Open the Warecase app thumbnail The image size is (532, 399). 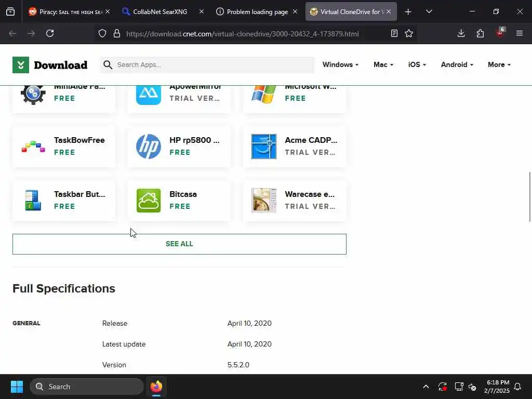264,201
